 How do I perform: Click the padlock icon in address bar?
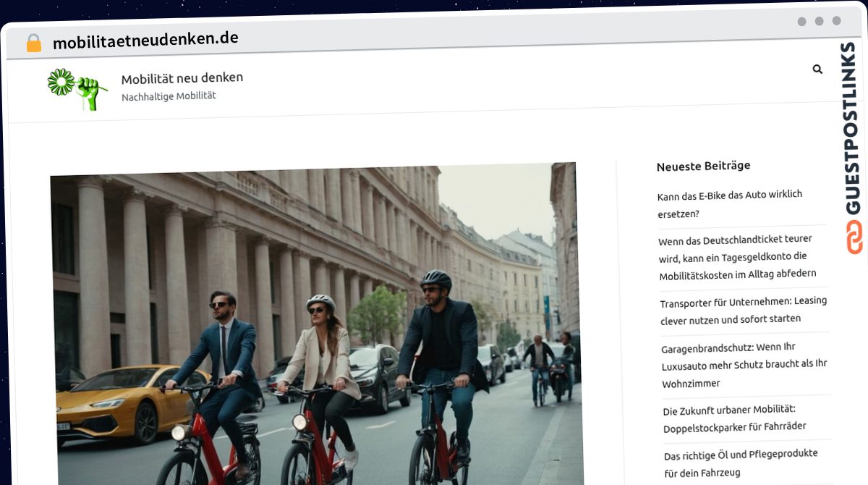33,43
